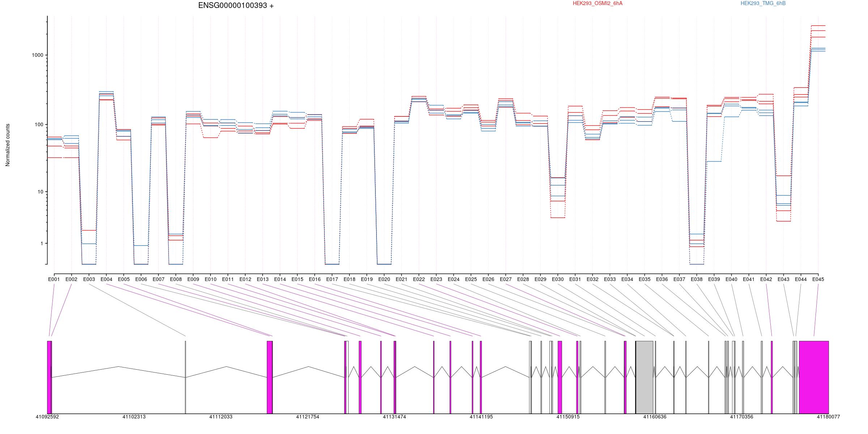Screen dimensions: 868x434
Task: Select exon label E040
Action: pyautogui.click(x=731, y=279)
